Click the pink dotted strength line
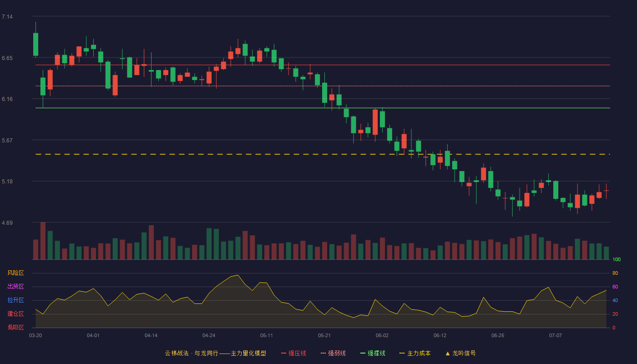 pyautogui.click(x=323, y=86)
